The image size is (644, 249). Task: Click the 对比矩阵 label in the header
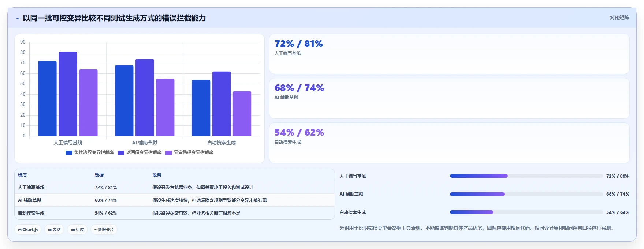[x=619, y=18]
